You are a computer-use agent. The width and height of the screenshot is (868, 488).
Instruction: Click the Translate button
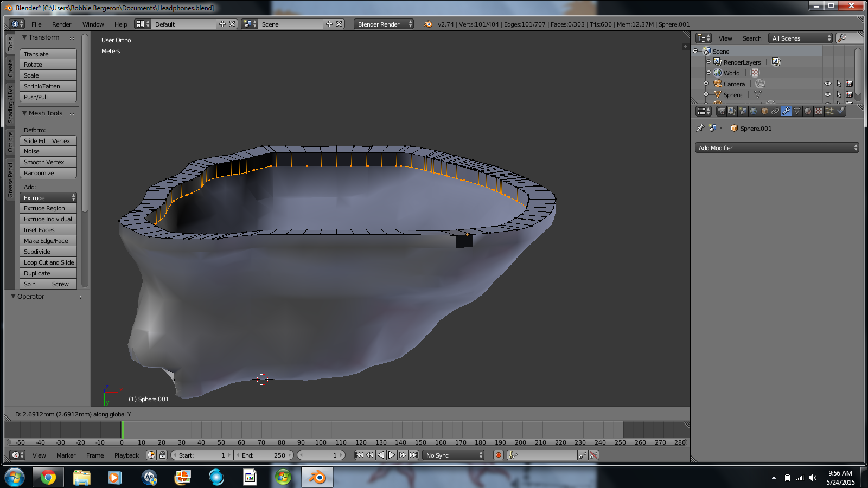[48, 54]
